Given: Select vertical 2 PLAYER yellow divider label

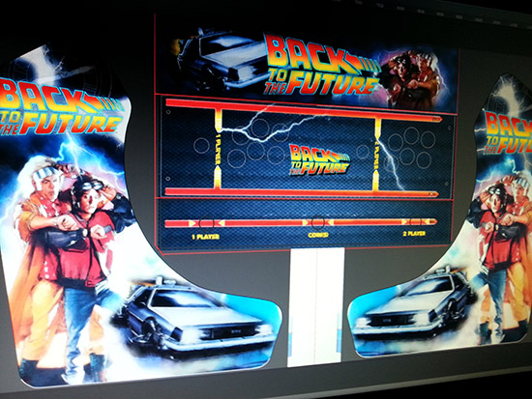Looking at the screenshot, I should click(377, 155).
